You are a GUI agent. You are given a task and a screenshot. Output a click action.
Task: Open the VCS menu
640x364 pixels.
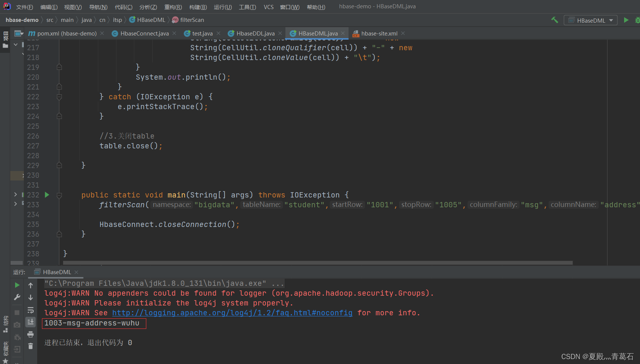[269, 7]
